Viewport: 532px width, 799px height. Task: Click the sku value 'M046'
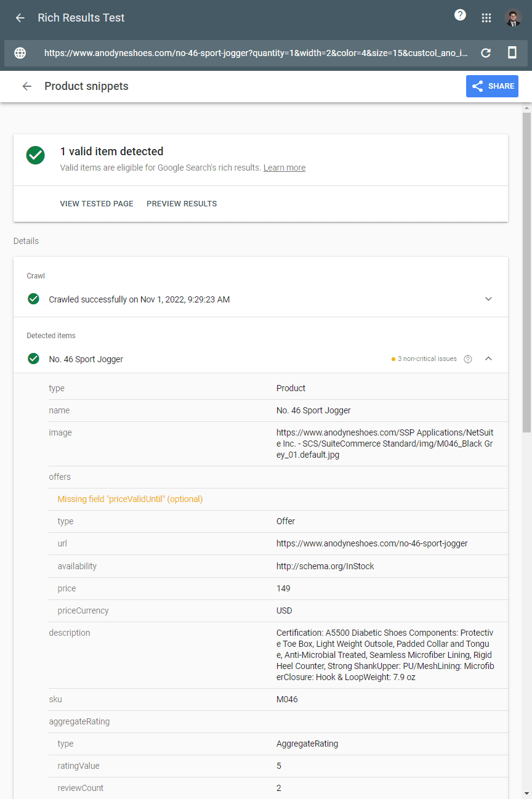pyautogui.click(x=287, y=699)
